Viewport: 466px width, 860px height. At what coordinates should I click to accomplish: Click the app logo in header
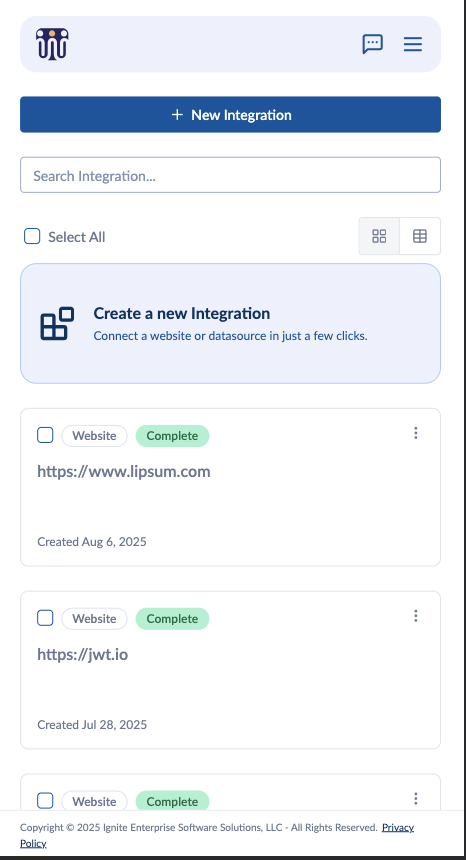pos(52,44)
